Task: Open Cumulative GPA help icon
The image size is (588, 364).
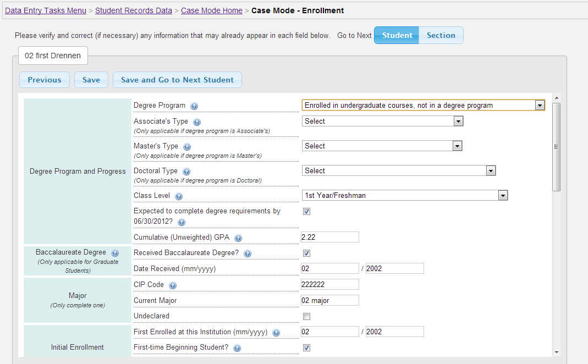Action: pyautogui.click(x=238, y=239)
